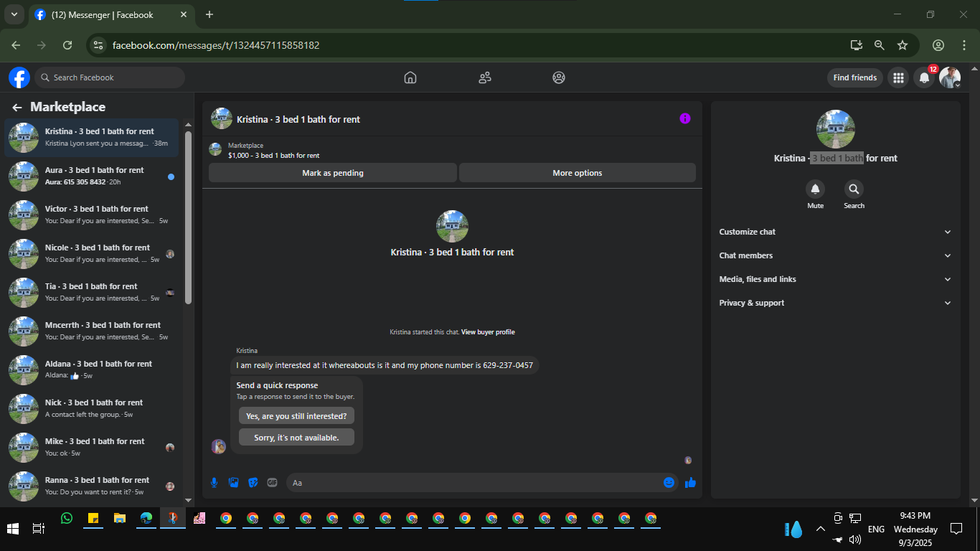Viewport: 980px width, 551px height.
Task: Open the Friends icon in top bar
Action: pos(485,77)
